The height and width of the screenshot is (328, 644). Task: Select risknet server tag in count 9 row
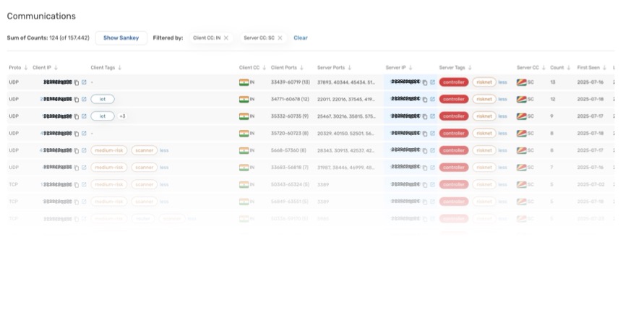[x=484, y=116]
